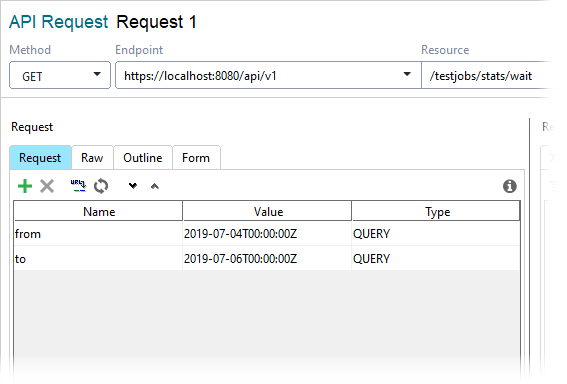Image resolution: width=567 pixels, height=384 pixels.
Task: Click the Resource path field
Action: tap(488, 75)
